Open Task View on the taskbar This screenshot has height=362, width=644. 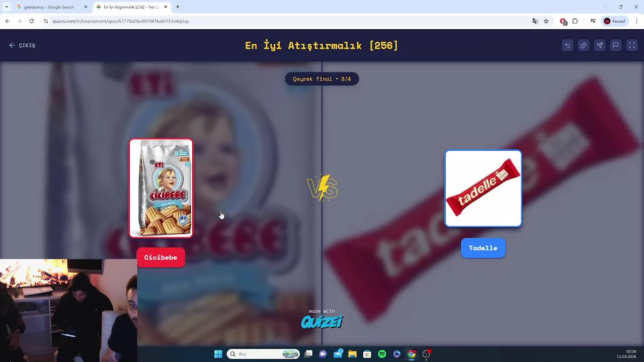[x=308, y=354]
